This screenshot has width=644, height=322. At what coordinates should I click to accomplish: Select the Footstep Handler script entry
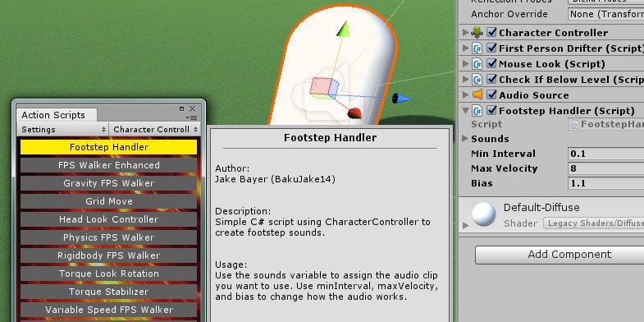tap(109, 147)
